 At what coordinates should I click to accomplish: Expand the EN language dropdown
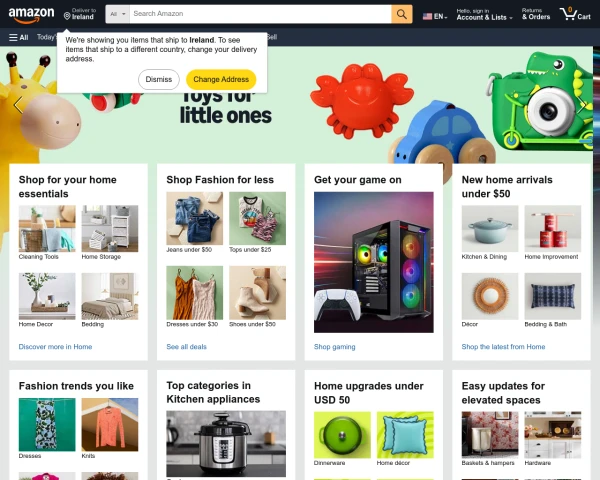pyautogui.click(x=440, y=16)
